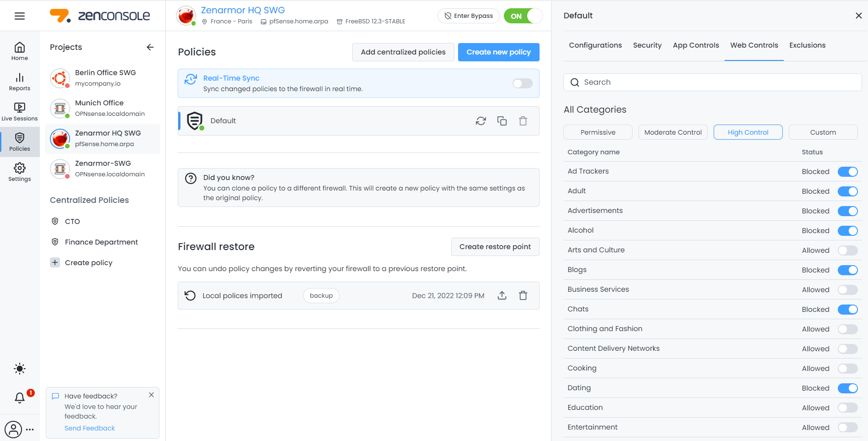Open the Default policy row
Viewport: 868px width, 441px height.
tap(359, 121)
